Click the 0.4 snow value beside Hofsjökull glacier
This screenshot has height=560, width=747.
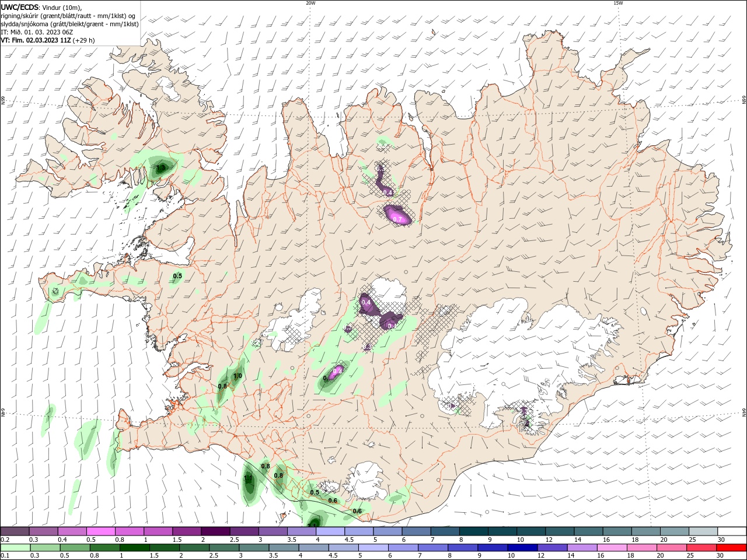pos(366,302)
